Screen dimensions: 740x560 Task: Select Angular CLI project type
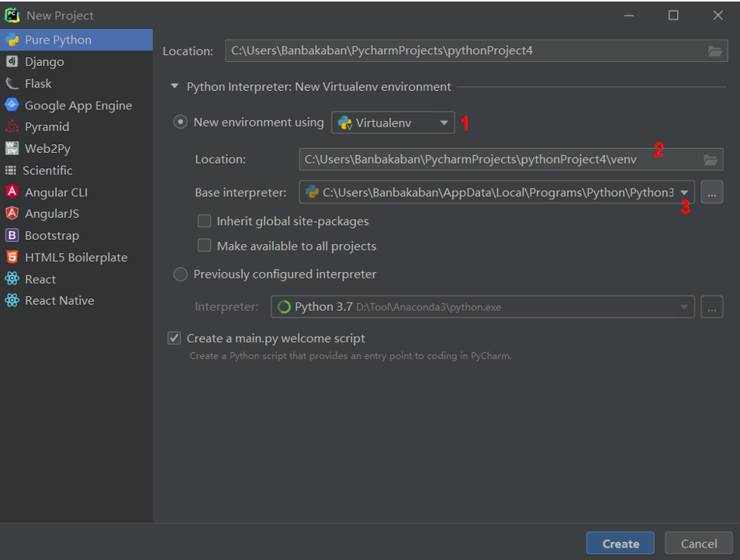pyautogui.click(x=77, y=192)
